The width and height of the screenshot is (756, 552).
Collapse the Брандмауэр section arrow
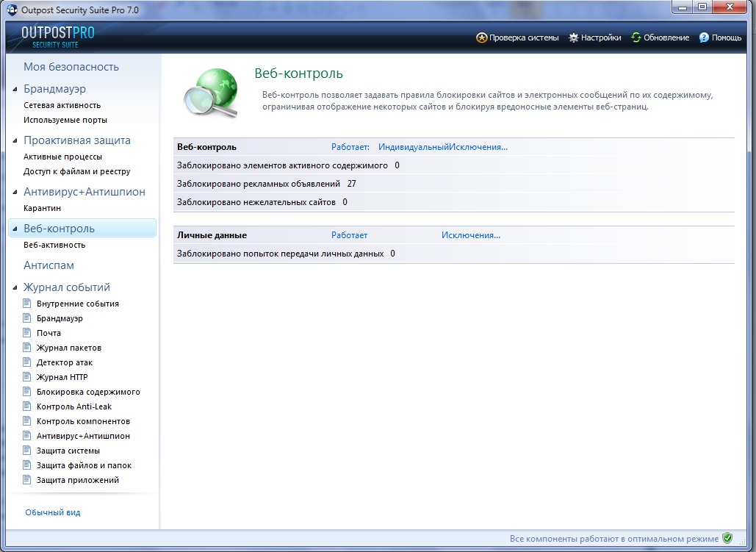coord(15,89)
